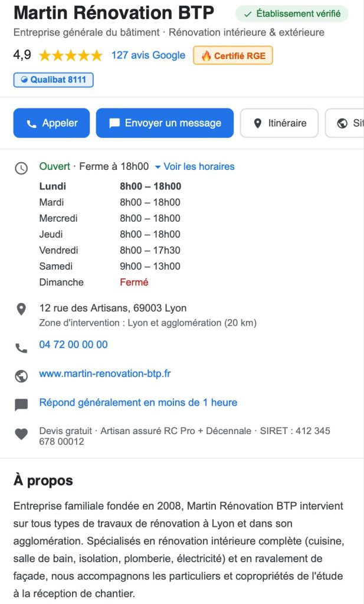The image size is (364, 604).
Task: Click the message bubble icon beside response time
Action: tap(22, 402)
